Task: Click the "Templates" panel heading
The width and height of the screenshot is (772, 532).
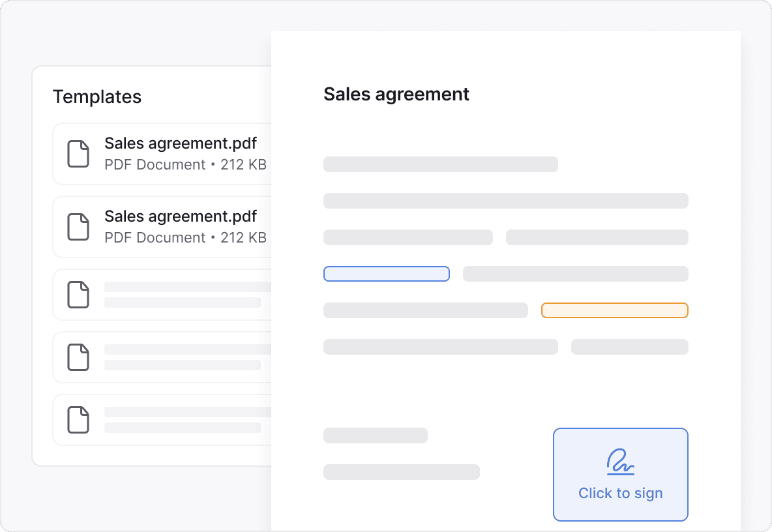Action: 96,96
